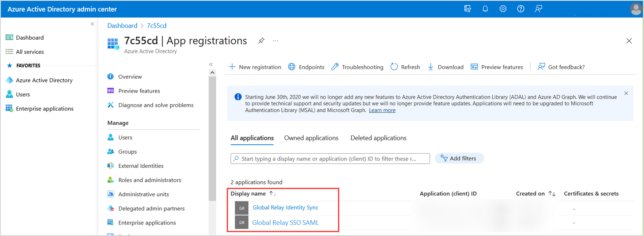This screenshot has width=644, height=236.
Task: Close the App registrations blade
Action: tap(629, 41)
